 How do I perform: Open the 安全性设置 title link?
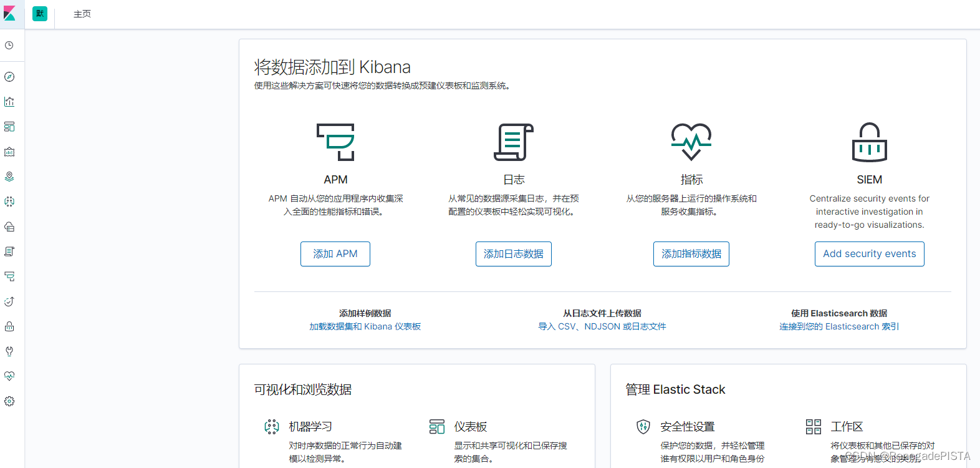[x=688, y=427]
